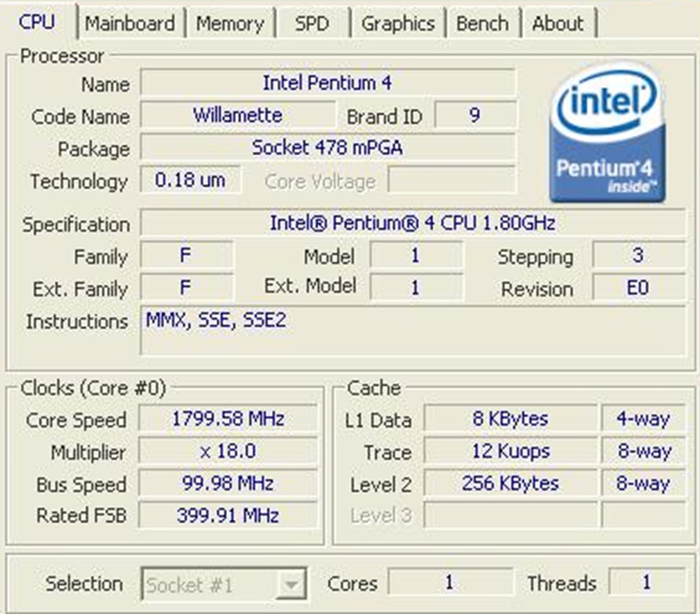700x614 pixels.
Task: Open the Graphics tab
Action: (398, 23)
